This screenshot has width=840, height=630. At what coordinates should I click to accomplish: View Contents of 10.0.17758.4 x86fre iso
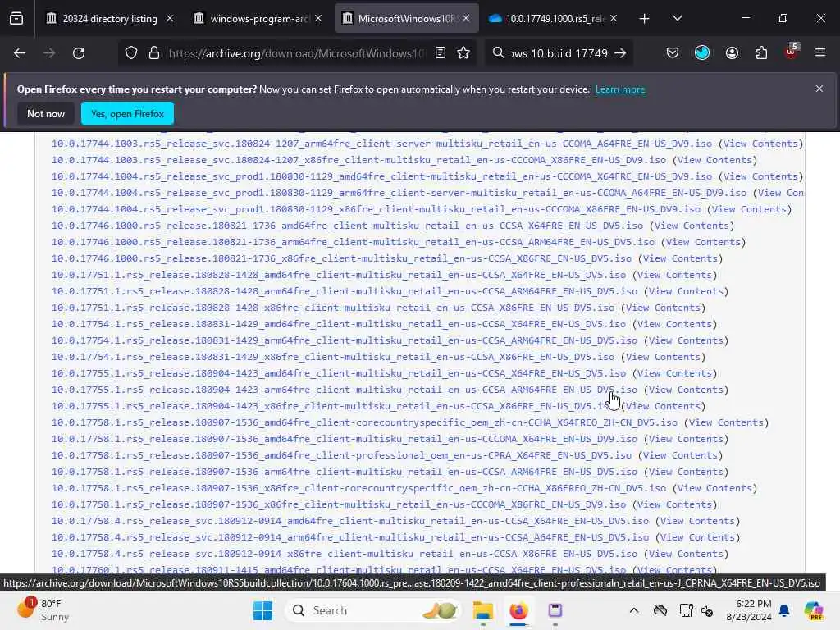point(687,554)
